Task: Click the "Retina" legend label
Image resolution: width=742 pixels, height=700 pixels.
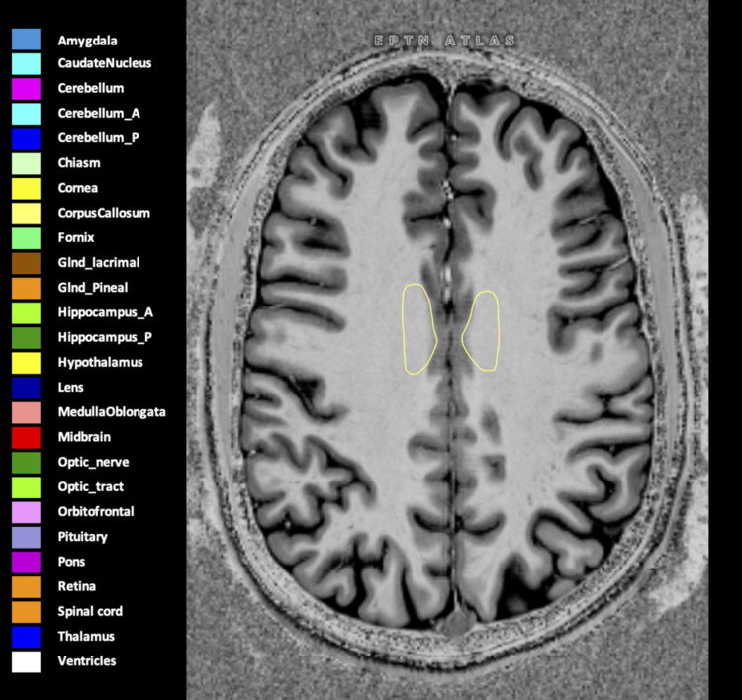Action: pyautogui.click(x=76, y=586)
